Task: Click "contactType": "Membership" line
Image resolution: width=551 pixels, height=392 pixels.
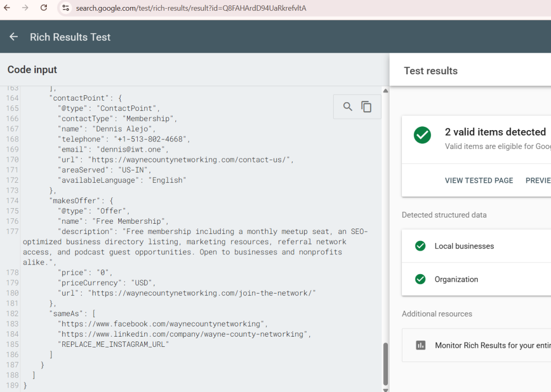Action: (x=118, y=118)
